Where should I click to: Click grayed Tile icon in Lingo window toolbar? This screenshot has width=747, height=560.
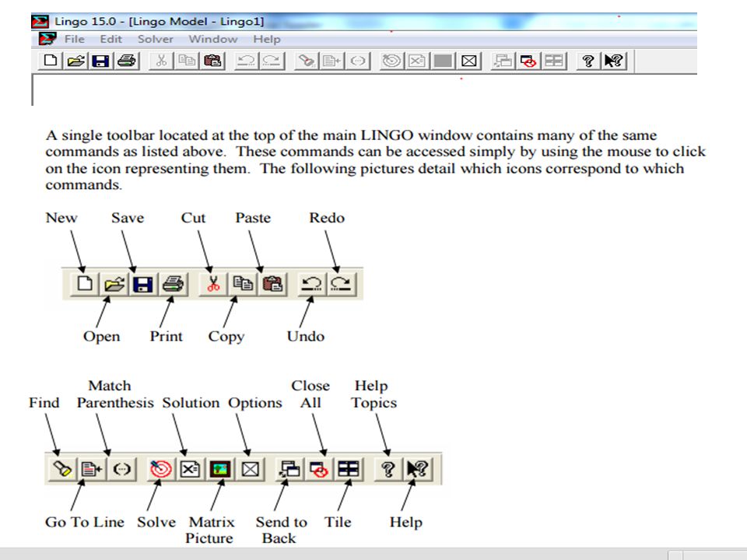pos(553,61)
